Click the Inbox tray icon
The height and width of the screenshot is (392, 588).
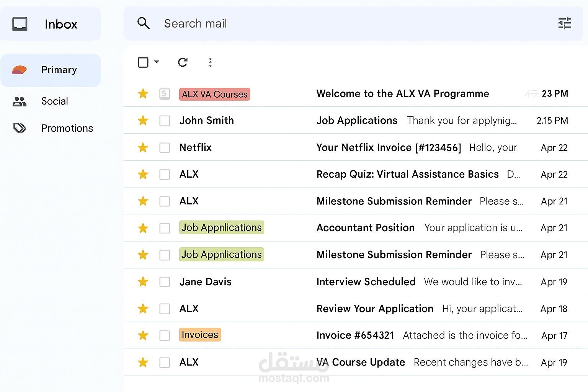(20, 24)
